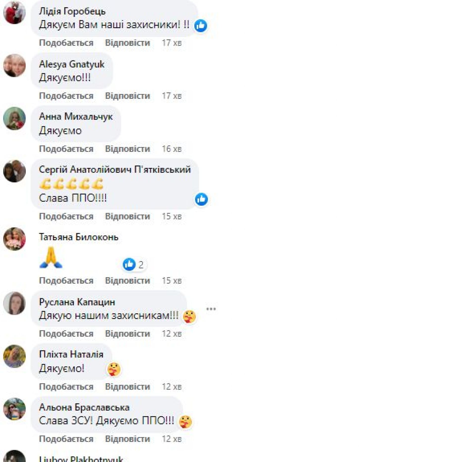This screenshot has height=462, width=476.
Task: Open care reaction on Альона Браславська comment
Action: point(185,422)
